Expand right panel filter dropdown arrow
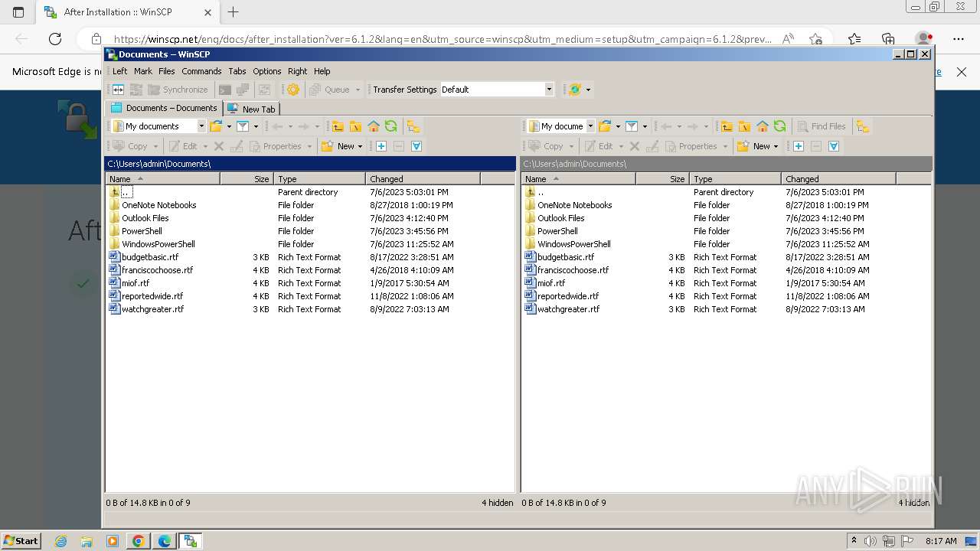Viewport: 980px width, 551px height. point(645,126)
